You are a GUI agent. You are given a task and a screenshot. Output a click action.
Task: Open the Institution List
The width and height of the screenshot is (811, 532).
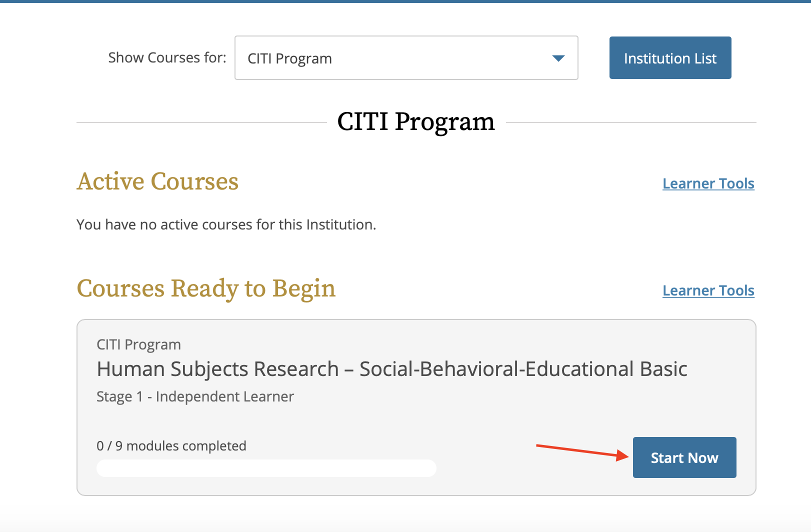(670, 58)
